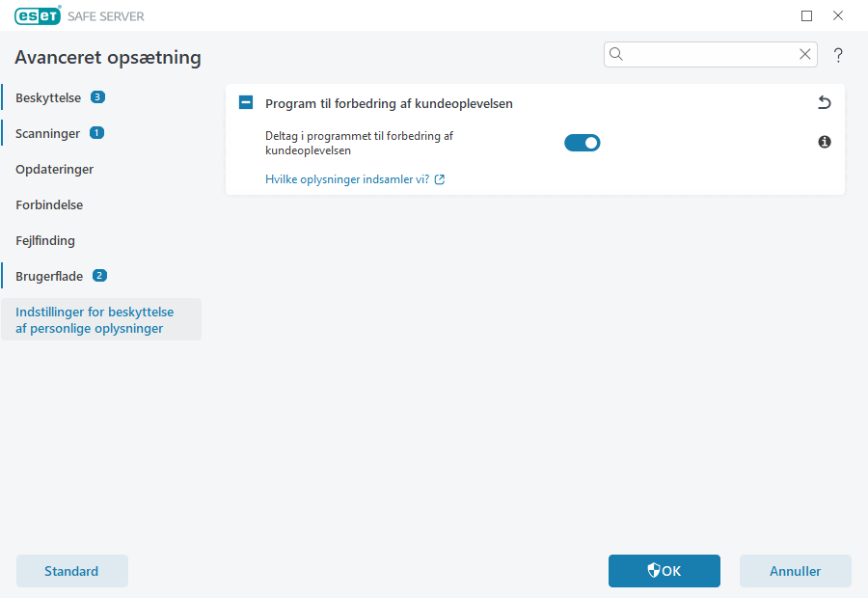This screenshot has height=598, width=868.
Task: Click the external link icon after the data question
Action: (440, 179)
